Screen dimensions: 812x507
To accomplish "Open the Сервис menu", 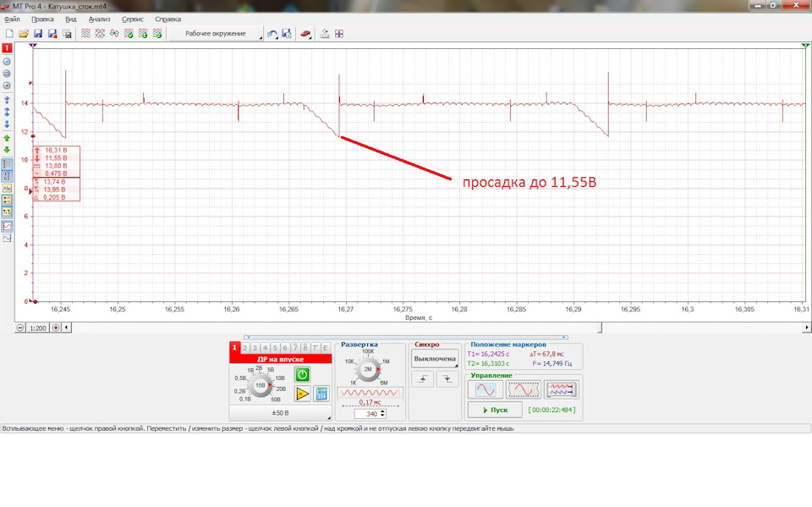I will pyautogui.click(x=133, y=19).
